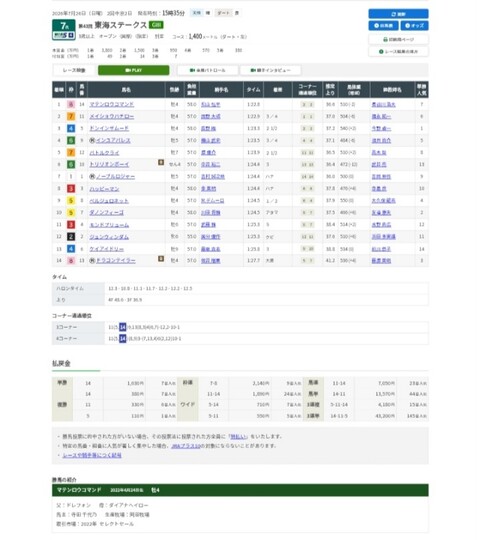Click the 東海ステークス race title
480x540 pixels.
[x=121, y=25]
